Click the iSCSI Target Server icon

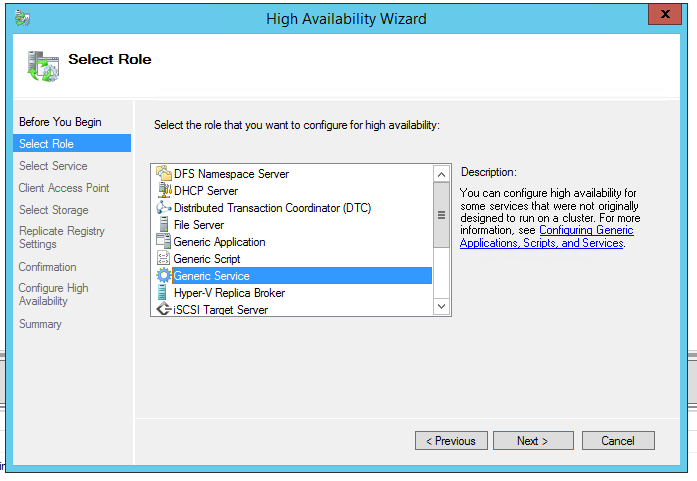[x=164, y=310]
